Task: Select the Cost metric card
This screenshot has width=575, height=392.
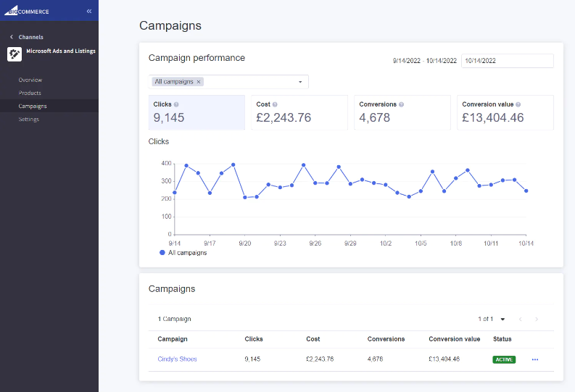Action: pos(299,112)
